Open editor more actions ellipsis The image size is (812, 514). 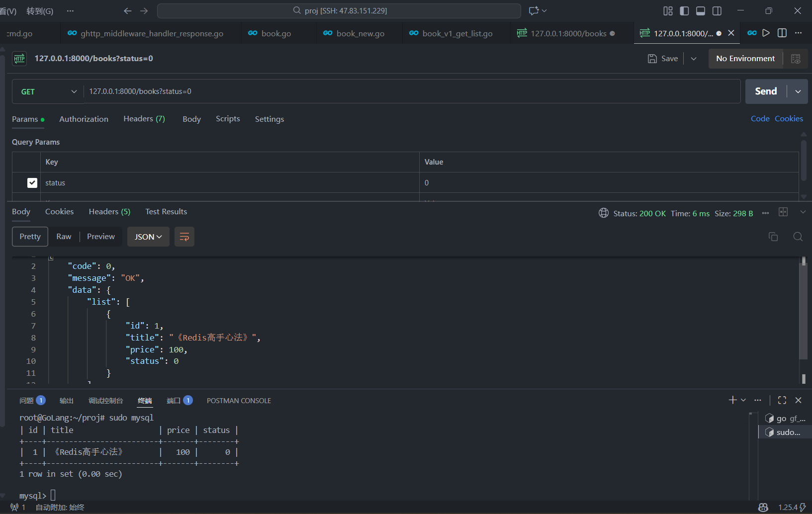click(798, 33)
